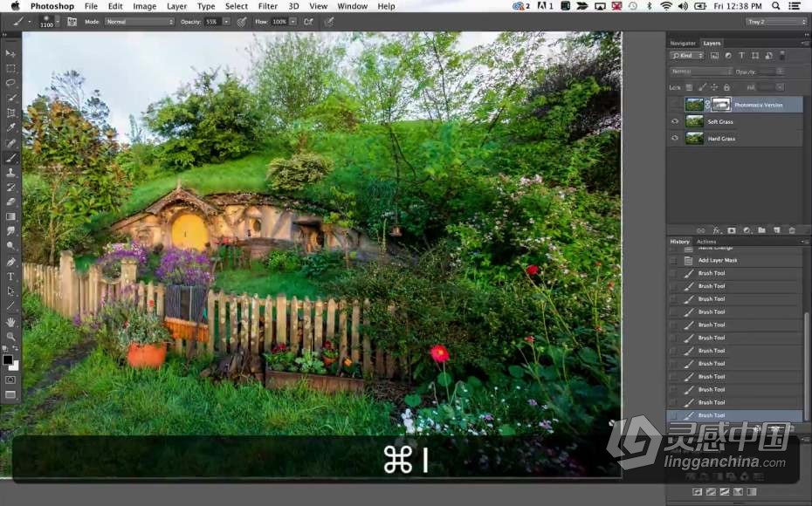Hide the Soft Grass layer
Screen dimensions: 812x506
coord(675,121)
